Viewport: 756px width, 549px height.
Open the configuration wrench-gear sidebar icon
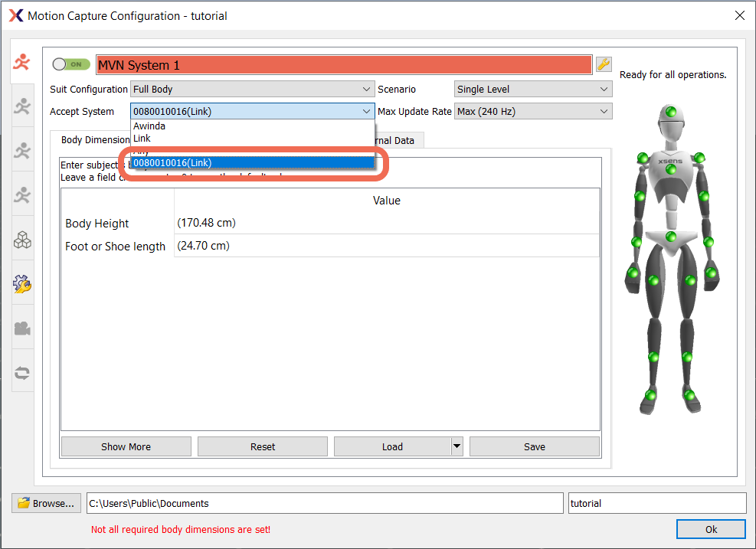tap(22, 284)
